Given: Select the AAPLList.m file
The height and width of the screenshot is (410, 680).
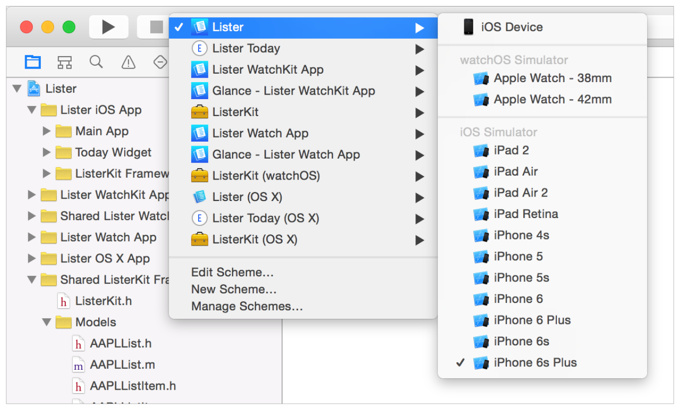Looking at the screenshot, I should coord(114,365).
